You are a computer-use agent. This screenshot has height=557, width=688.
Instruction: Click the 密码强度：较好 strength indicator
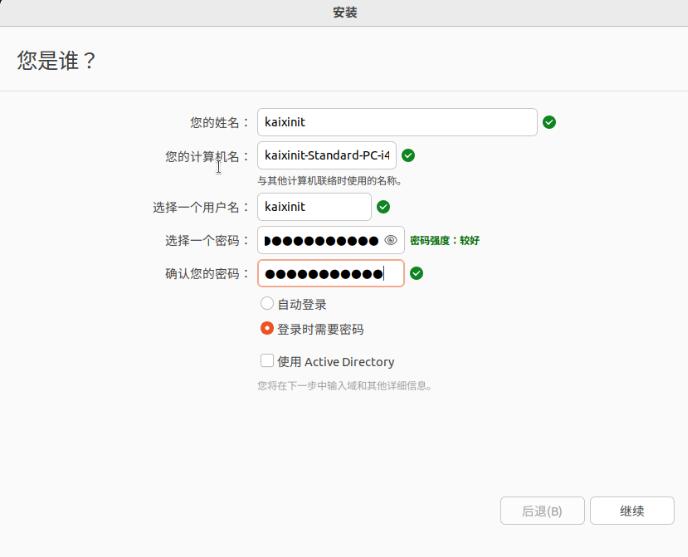pyautogui.click(x=444, y=241)
